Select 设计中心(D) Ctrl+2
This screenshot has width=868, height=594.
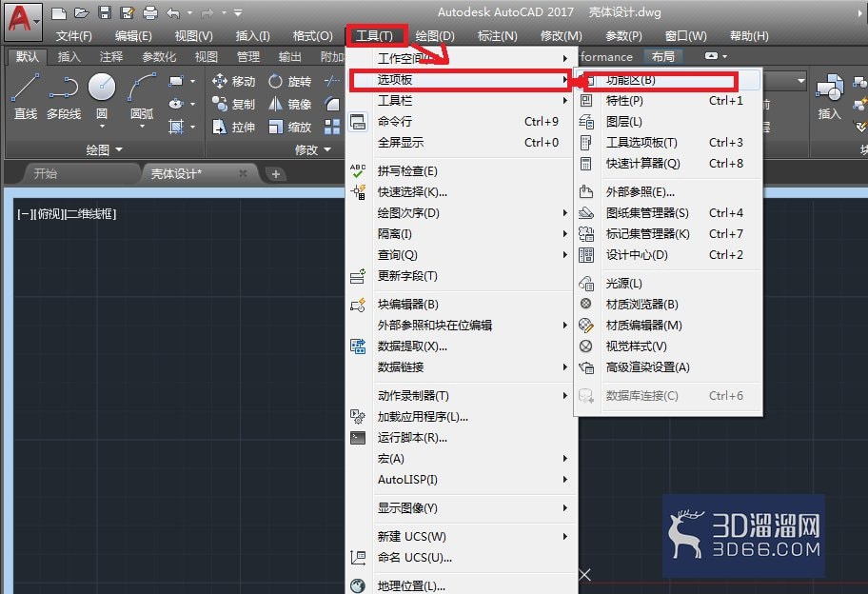[668, 255]
